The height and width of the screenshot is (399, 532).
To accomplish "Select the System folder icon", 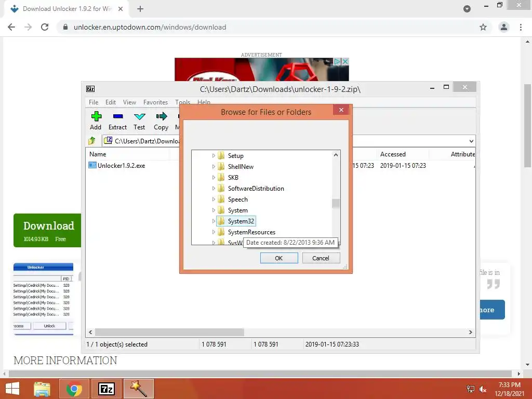I will [x=221, y=210].
